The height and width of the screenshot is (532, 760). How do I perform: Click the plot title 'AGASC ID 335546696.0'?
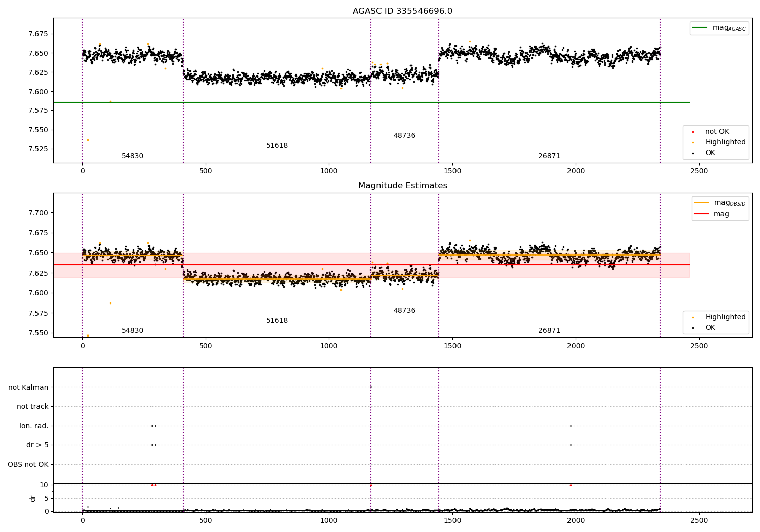point(402,11)
